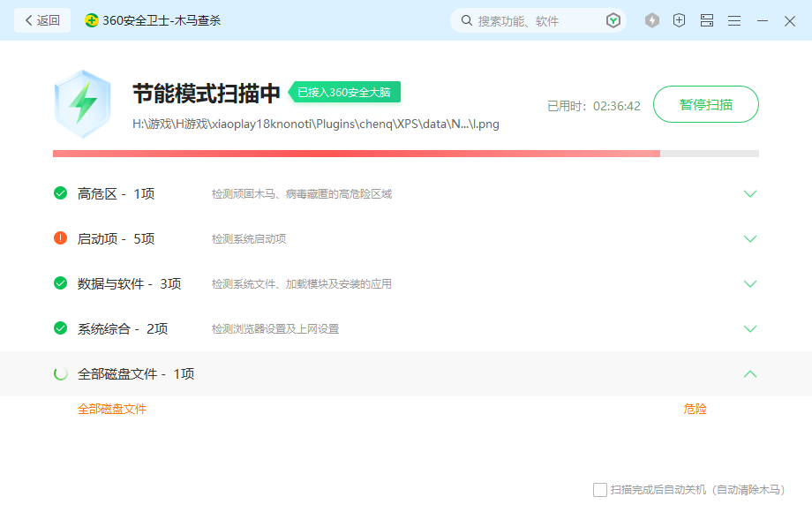Open the shield with plus icon

pyautogui.click(x=679, y=20)
